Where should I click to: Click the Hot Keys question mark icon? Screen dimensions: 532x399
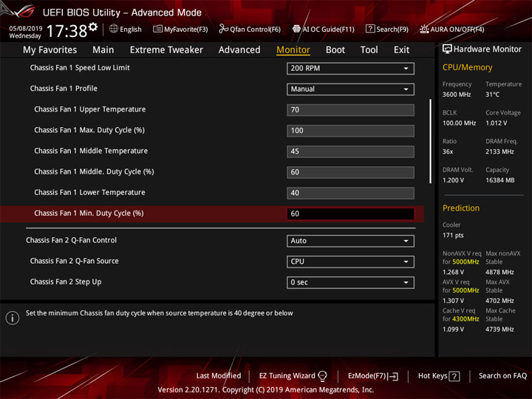tap(454, 376)
